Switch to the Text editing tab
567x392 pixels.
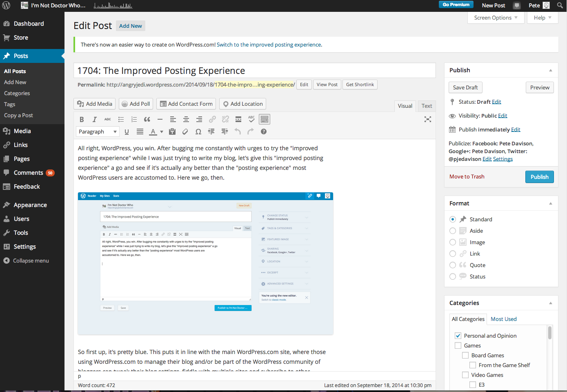tap(426, 106)
